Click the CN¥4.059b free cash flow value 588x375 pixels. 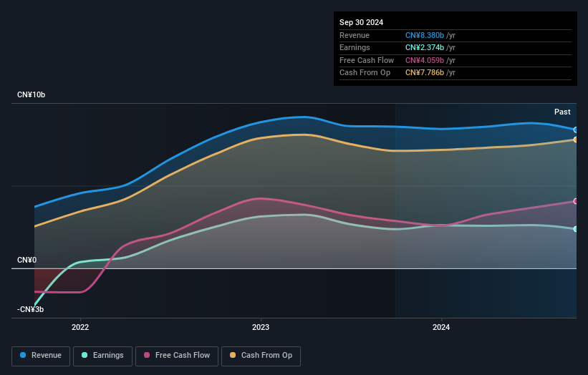425,60
